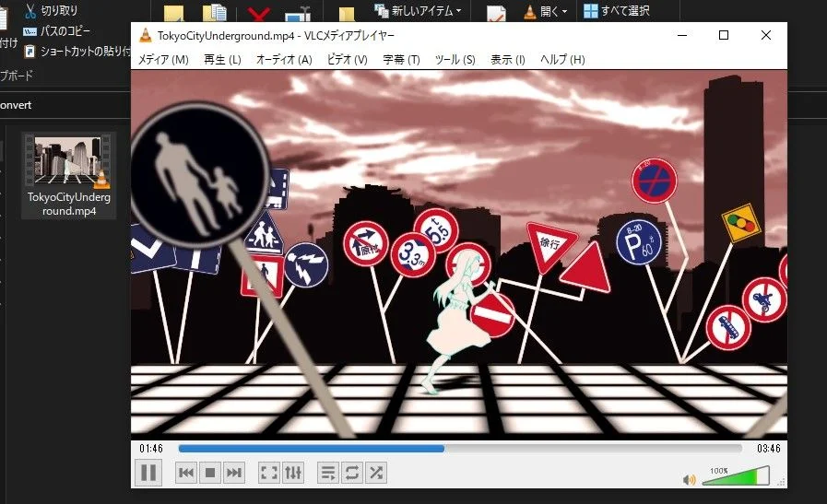The image size is (827, 504).
Task: Click すべて選択 in Explorer ribbon
Action: [x=617, y=10]
